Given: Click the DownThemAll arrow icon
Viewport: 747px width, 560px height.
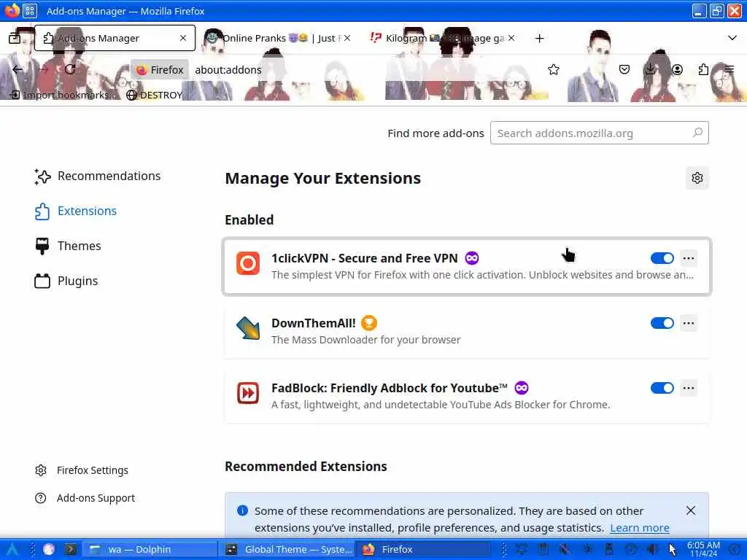Looking at the screenshot, I should coord(248,328).
